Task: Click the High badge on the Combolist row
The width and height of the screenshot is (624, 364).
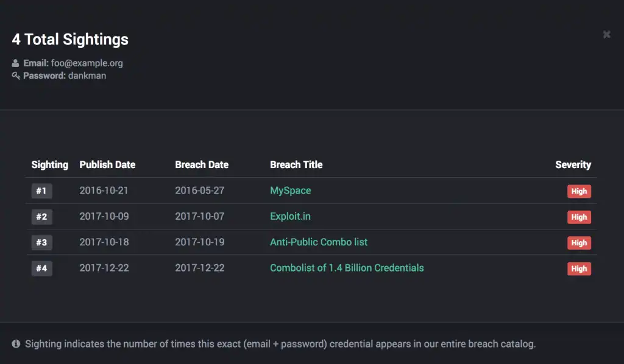Action: click(579, 268)
